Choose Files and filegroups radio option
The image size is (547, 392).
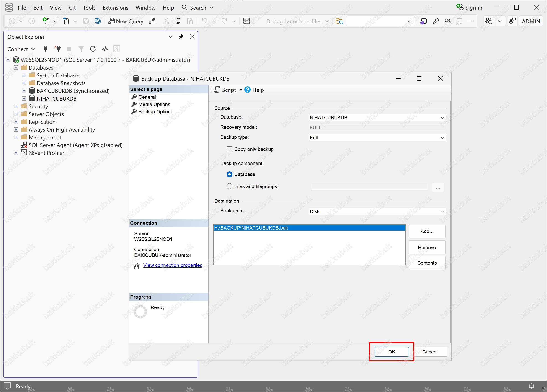click(229, 186)
